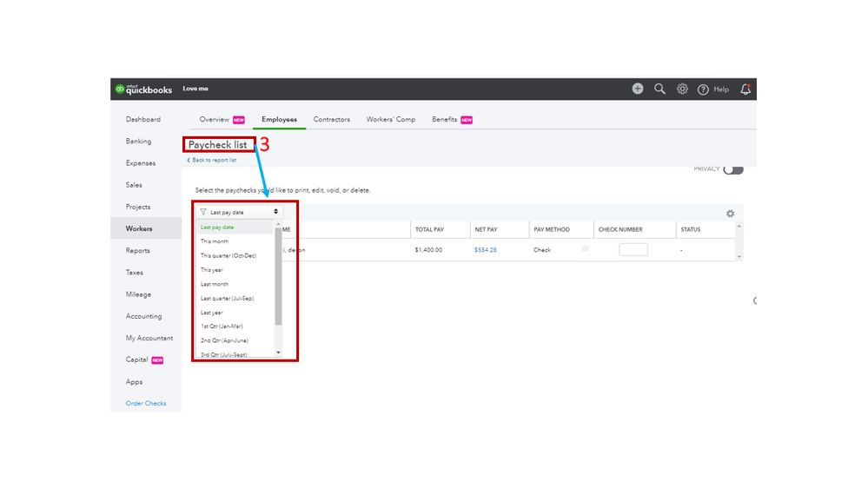Open Reports in the sidebar
The height and width of the screenshot is (488, 868).
[x=138, y=251]
